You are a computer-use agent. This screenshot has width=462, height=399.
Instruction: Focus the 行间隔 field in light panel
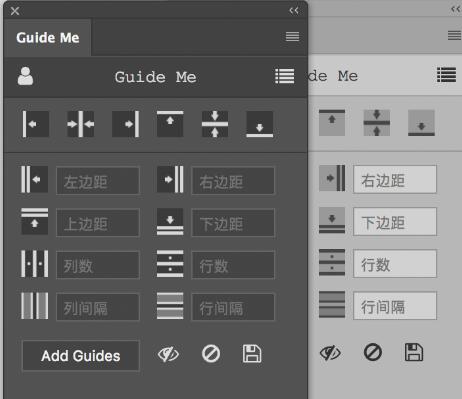click(395, 306)
